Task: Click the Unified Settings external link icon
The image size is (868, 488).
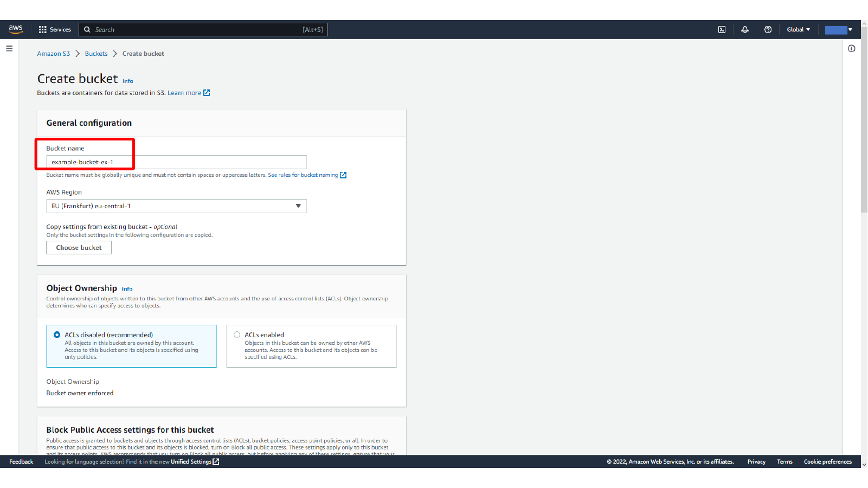Action: tap(216, 462)
